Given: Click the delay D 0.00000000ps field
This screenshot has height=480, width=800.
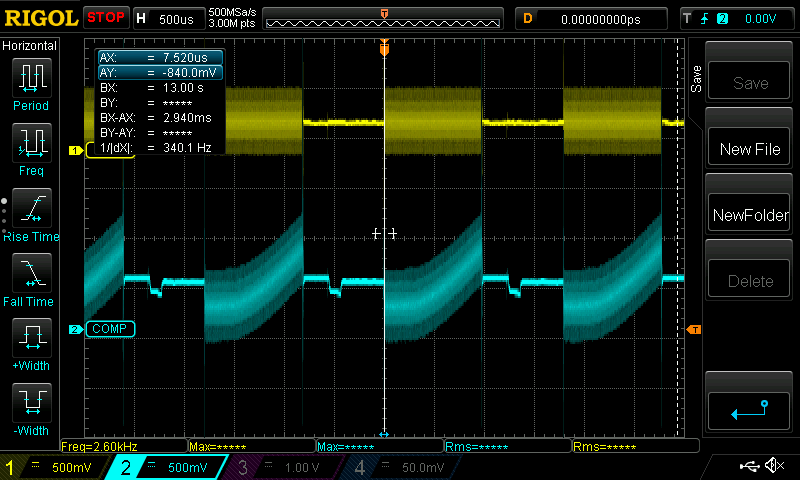Looking at the screenshot, I should click(591, 19).
